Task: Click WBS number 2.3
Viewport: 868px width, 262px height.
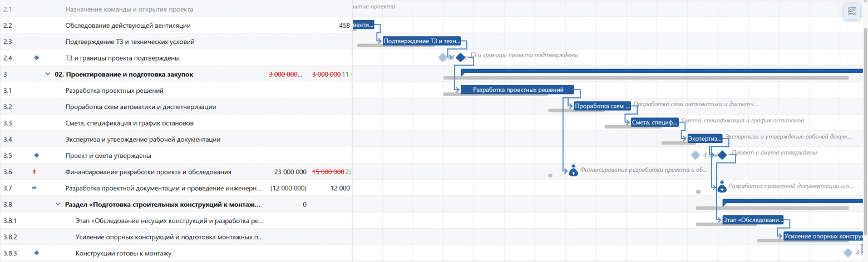Action: [x=8, y=41]
